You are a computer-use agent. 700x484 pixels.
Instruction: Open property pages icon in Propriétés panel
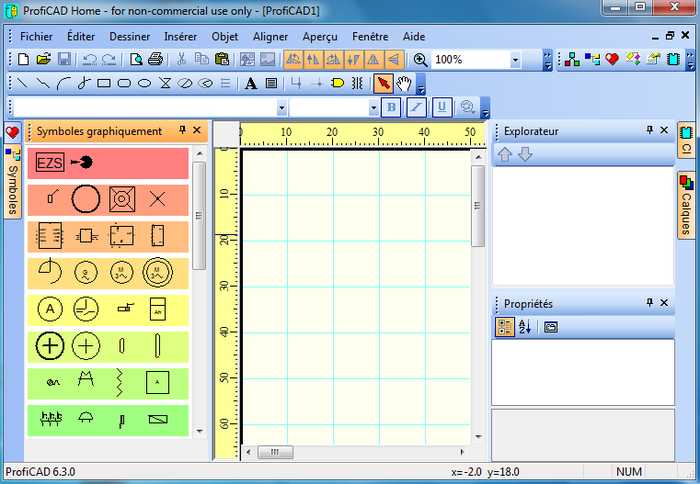(551, 327)
